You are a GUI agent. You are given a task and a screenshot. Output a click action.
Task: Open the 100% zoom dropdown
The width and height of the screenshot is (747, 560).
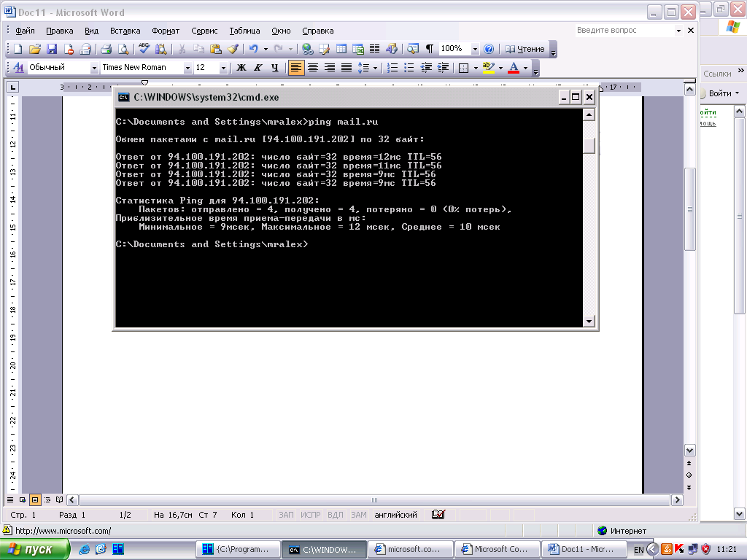pyautogui.click(x=474, y=49)
